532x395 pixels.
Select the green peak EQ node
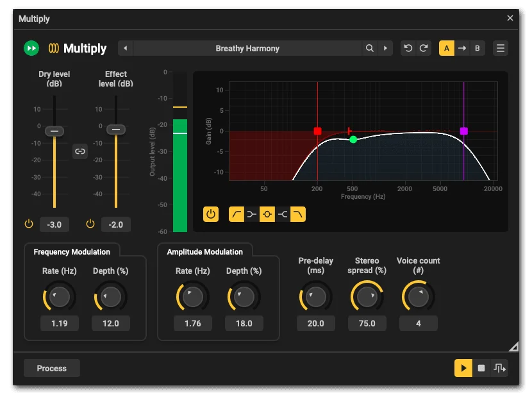353,140
